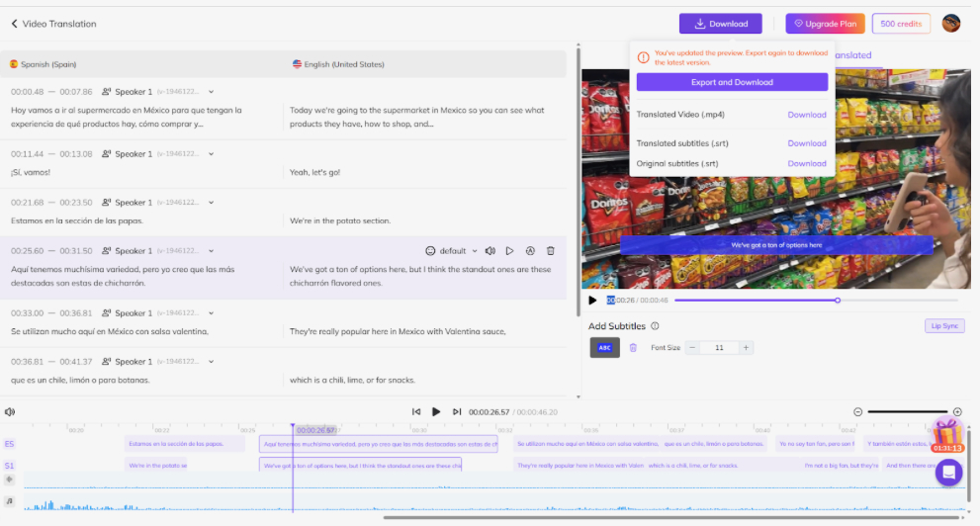Play the timeline
Image resolution: width=980 pixels, height=526 pixels.
[x=436, y=412]
